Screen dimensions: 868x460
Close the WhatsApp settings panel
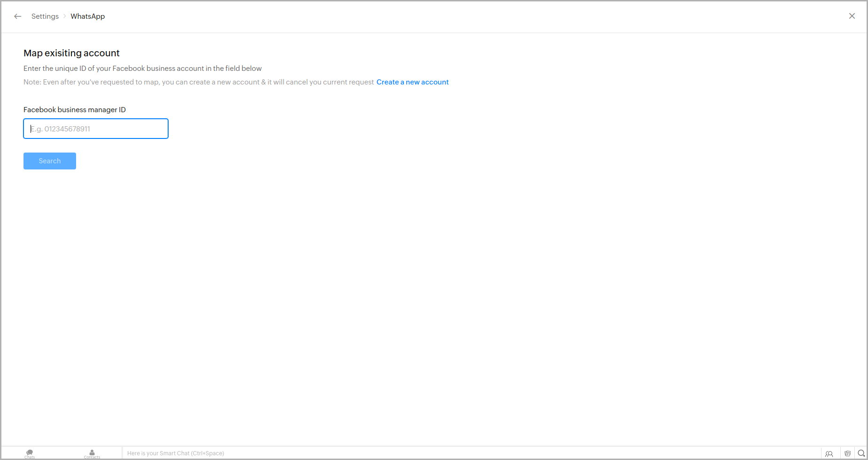tap(852, 16)
